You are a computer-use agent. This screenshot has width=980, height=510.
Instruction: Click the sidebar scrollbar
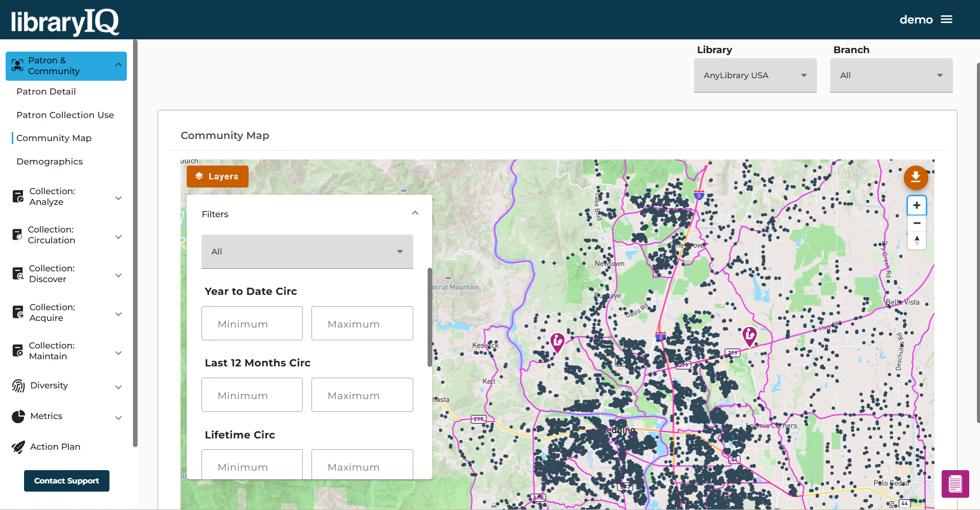pyautogui.click(x=135, y=243)
